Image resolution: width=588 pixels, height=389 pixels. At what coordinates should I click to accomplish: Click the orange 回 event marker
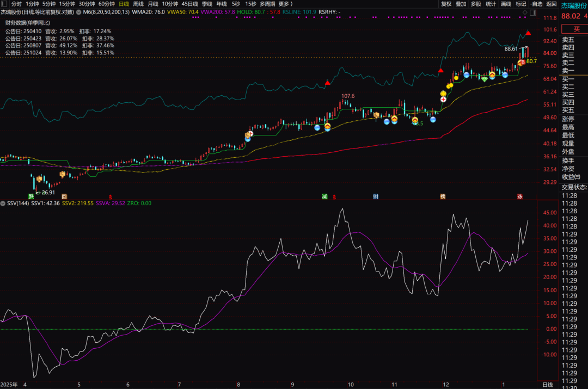tap(64, 196)
